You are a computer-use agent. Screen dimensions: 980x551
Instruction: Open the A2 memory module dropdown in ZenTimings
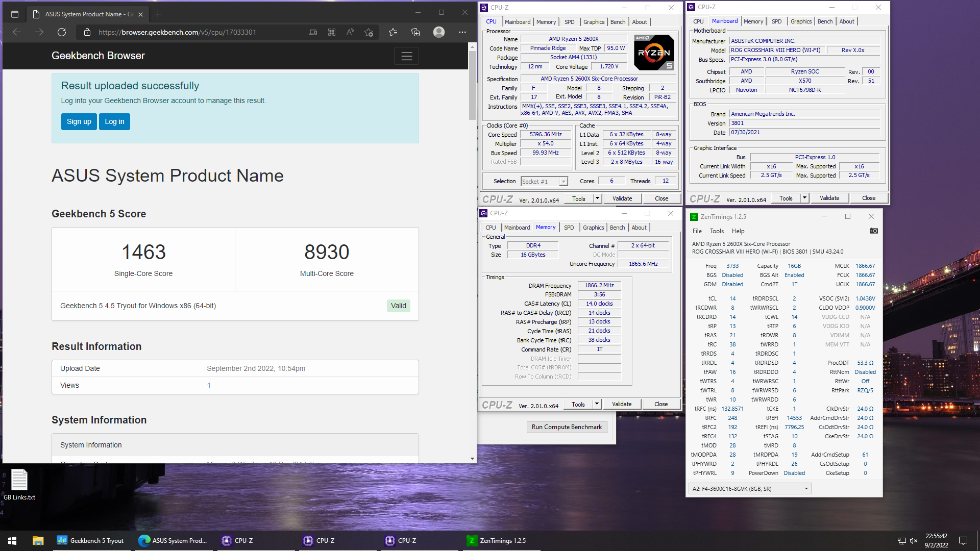750,489
